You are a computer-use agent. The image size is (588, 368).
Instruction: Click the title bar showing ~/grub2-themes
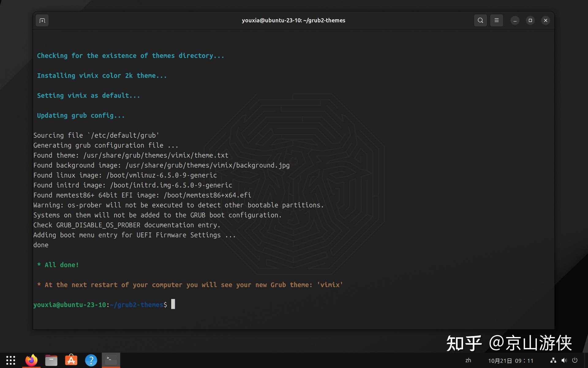(x=293, y=20)
